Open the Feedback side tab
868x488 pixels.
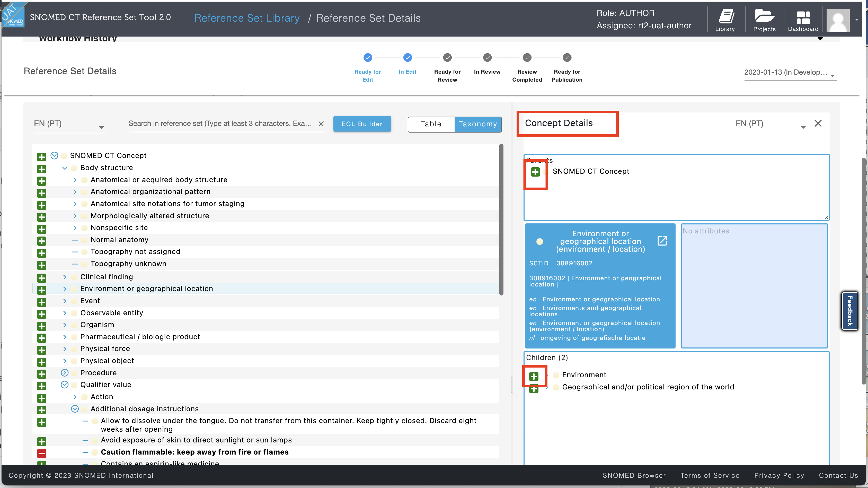pyautogui.click(x=850, y=311)
